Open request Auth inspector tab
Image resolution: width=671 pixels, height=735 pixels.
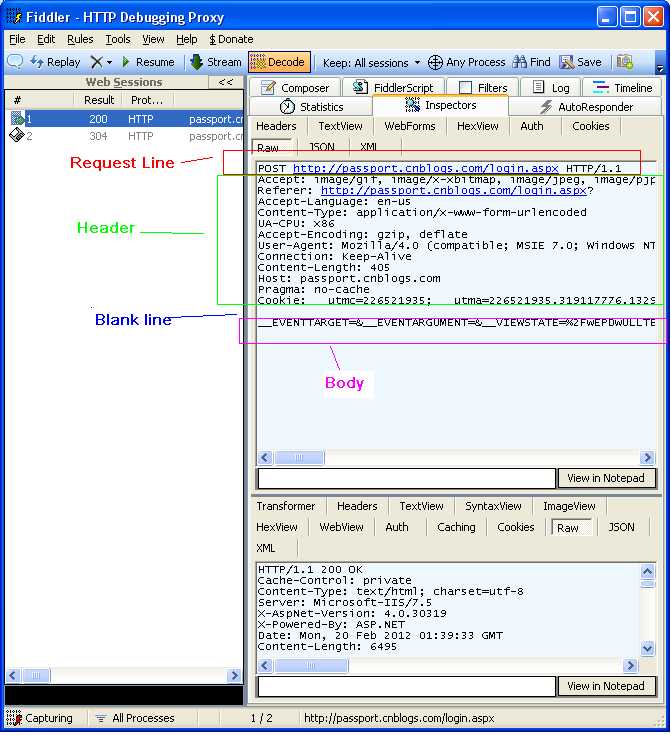[532, 126]
